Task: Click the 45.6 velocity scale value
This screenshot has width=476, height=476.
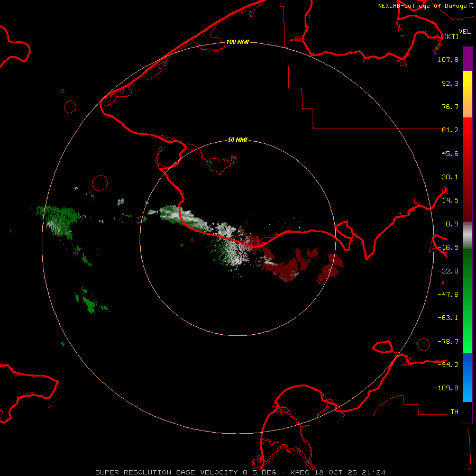Action: click(450, 153)
